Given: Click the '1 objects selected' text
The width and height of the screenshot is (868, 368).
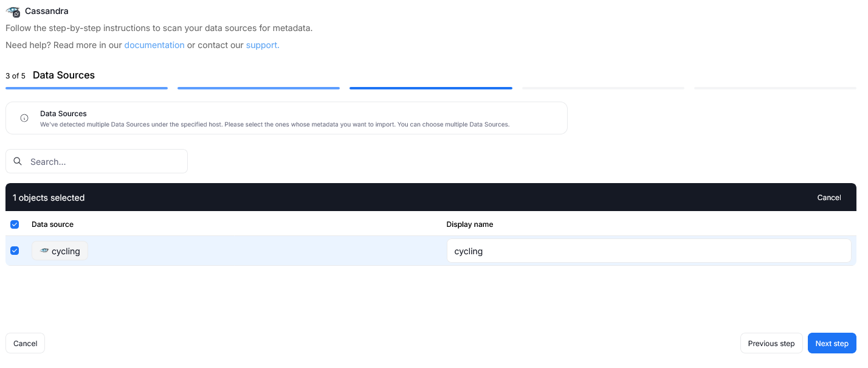Looking at the screenshot, I should pyautogui.click(x=49, y=198).
